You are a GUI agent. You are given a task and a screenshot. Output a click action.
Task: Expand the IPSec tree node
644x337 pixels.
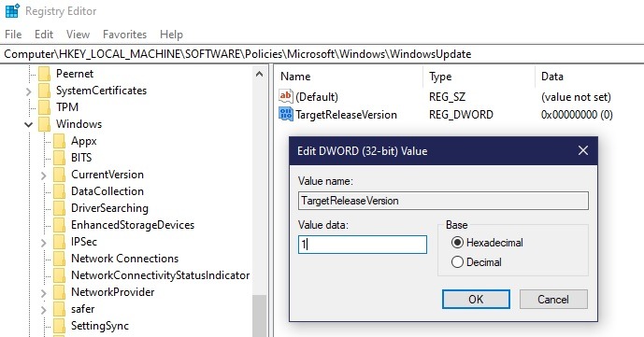(x=44, y=243)
